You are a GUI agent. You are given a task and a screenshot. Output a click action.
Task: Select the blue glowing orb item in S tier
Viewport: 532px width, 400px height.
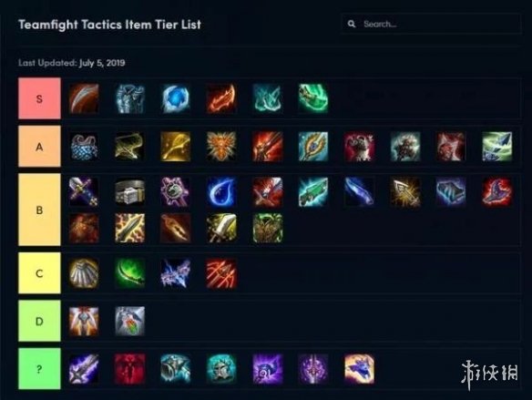(x=176, y=98)
